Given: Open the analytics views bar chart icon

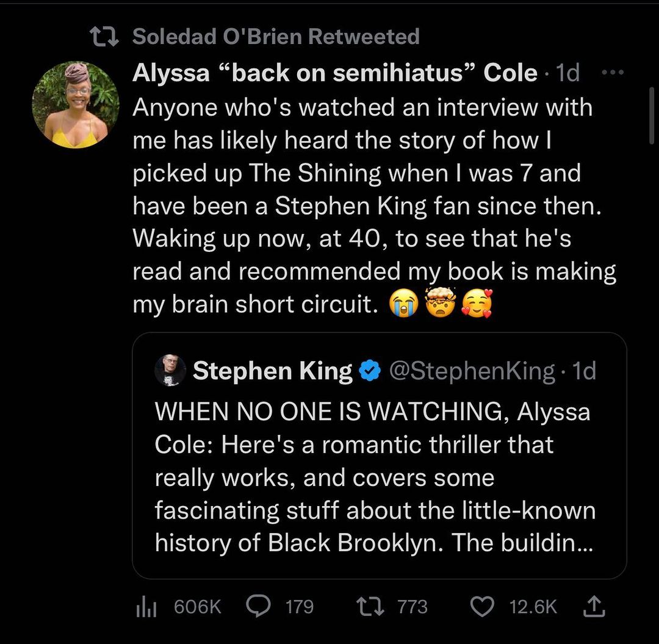Looking at the screenshot, I should [143, 606].
